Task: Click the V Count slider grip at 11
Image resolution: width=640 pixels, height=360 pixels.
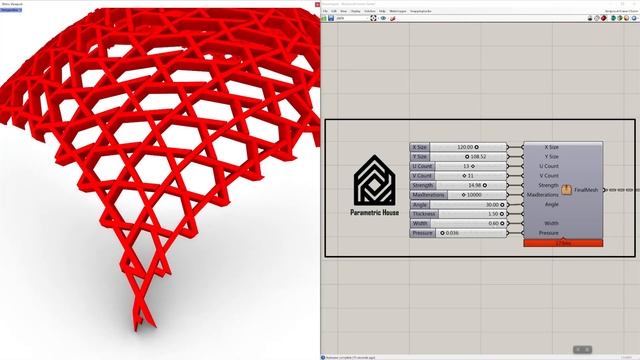Action: pos(464,176)
